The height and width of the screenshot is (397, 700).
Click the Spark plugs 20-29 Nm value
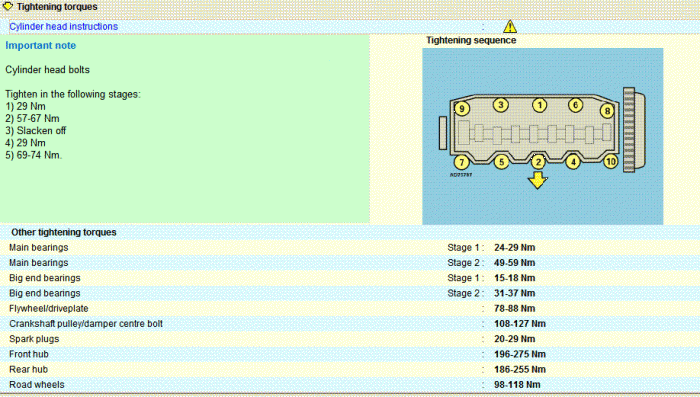point(514,339)
